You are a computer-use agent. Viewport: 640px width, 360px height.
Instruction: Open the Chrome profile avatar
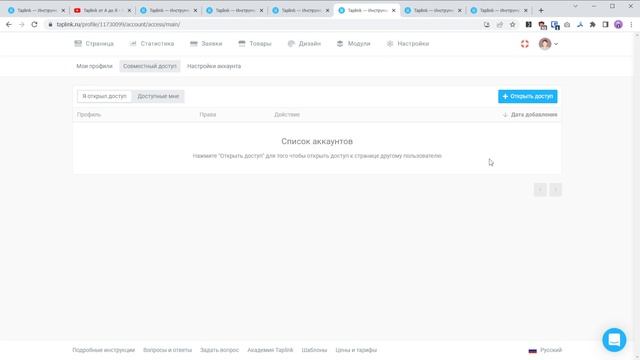(x=618, y=24)
